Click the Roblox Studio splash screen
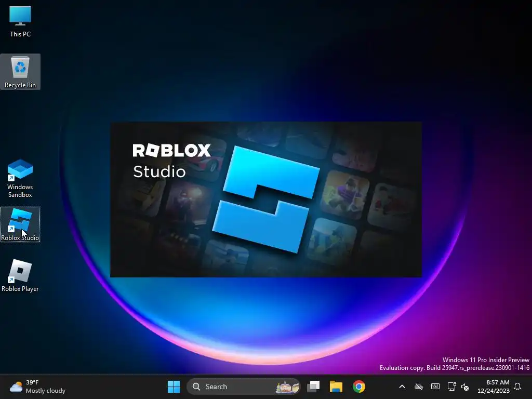 (266, 199)
